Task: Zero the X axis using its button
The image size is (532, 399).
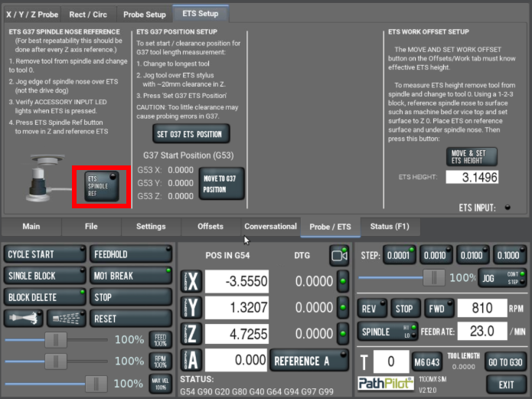Action: click(193, 281)
